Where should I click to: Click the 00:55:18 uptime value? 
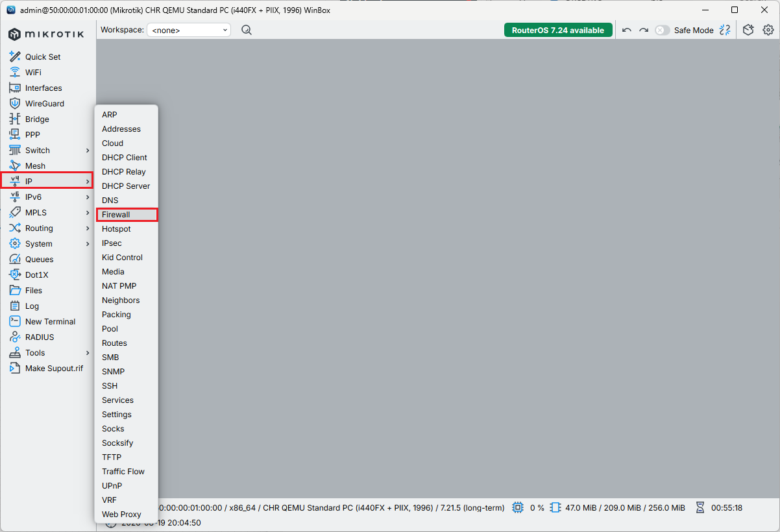727,507
